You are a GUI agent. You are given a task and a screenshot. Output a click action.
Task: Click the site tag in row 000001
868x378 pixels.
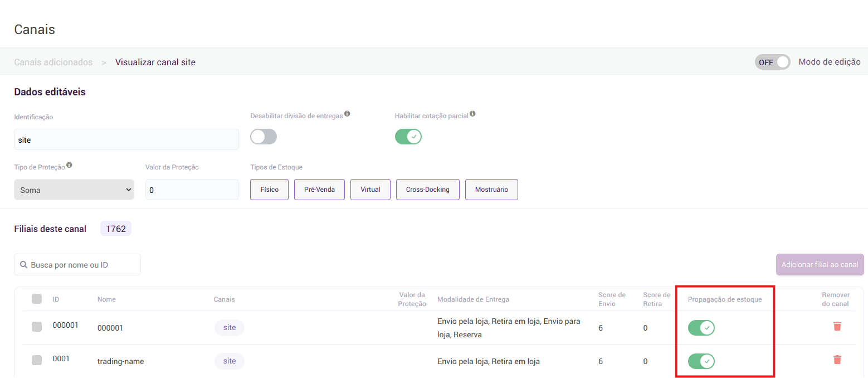click(x=230, y=328)
